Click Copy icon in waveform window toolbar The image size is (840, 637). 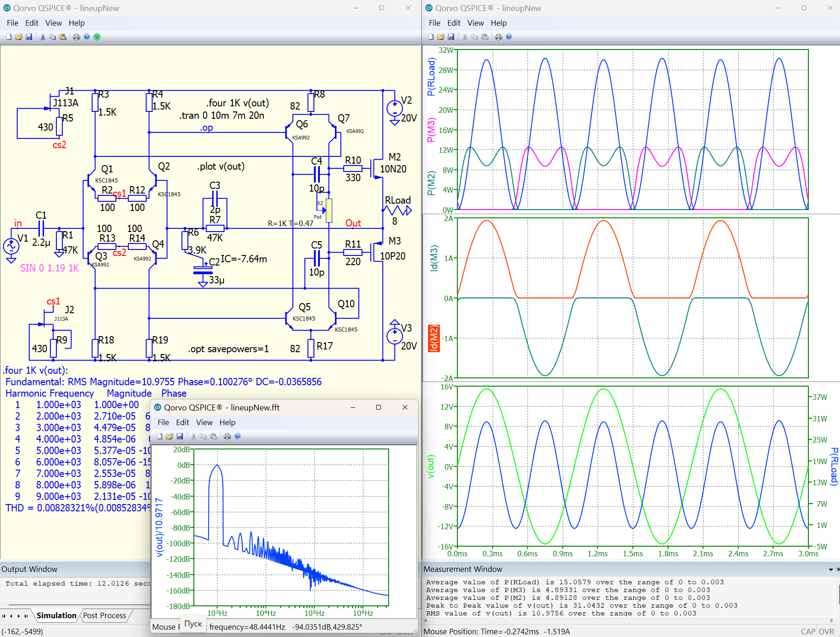coord(474,37)
